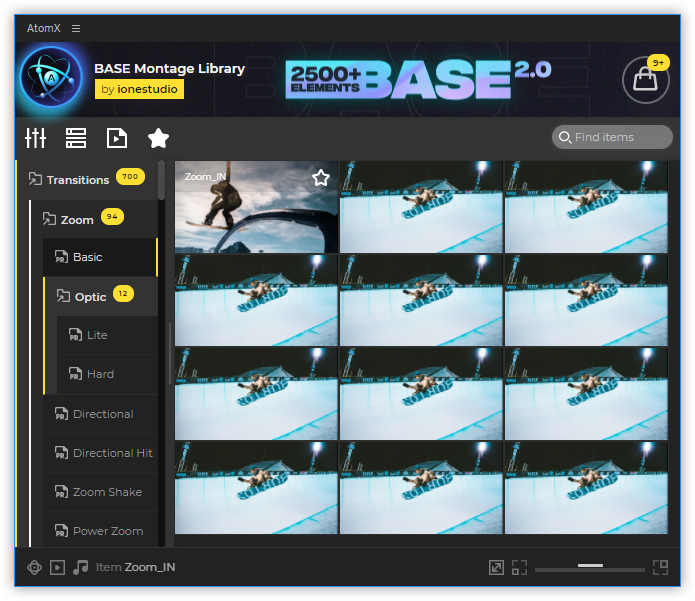This screenshot has height=601, width=695.
Task: Adjust the thumbnail size slider
Action: click(590, 566)
